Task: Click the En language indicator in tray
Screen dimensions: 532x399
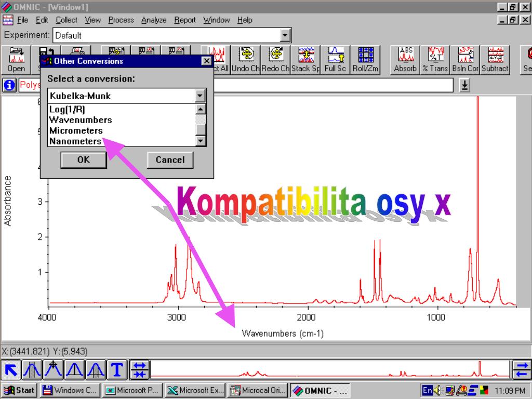Action: click(x=427, y=391)
